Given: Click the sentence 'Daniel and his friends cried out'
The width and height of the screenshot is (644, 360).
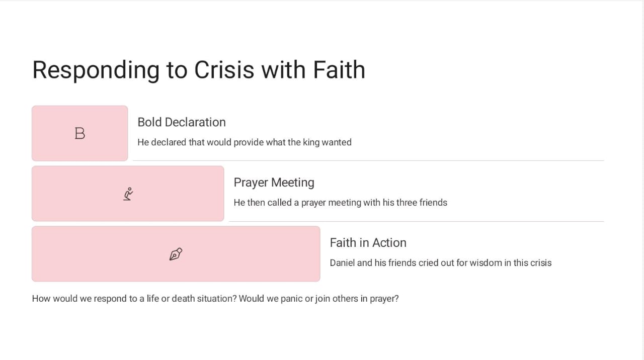Looking at the screenshot, I should tap(441, 263).
